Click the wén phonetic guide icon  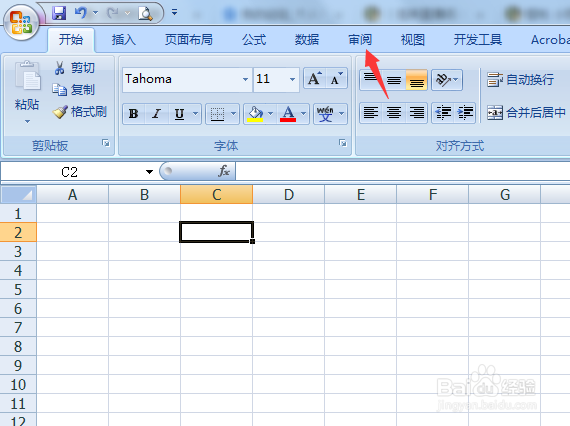[325, 114]
